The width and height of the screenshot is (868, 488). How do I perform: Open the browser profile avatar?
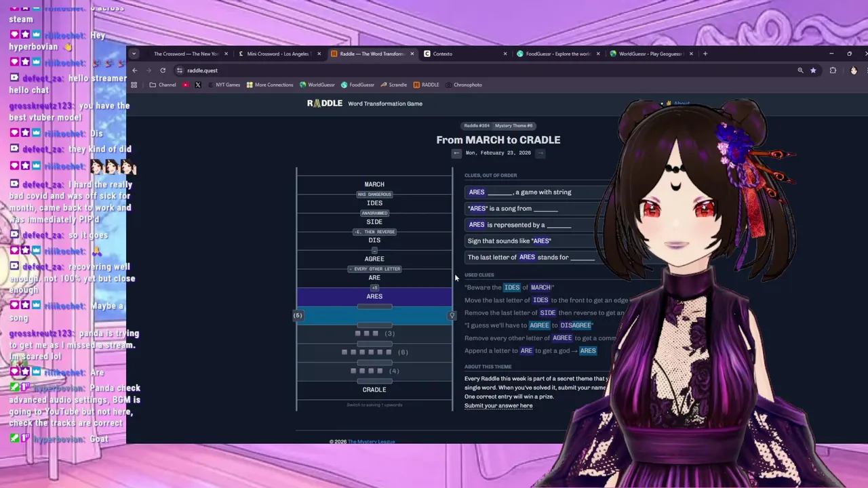(854, 70)
